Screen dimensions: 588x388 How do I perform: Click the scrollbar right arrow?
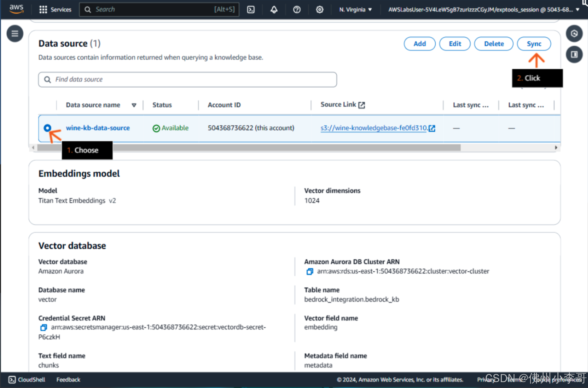pos(556,148)
